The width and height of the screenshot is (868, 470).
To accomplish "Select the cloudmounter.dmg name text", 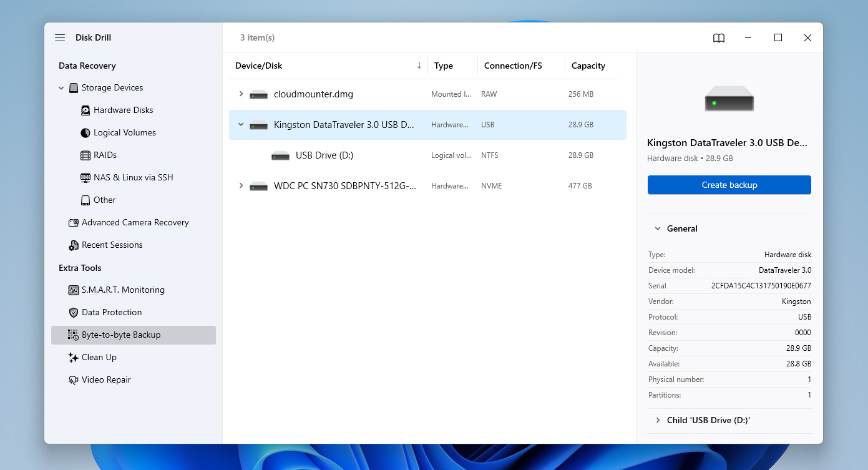I will click(x=313, y=95).
